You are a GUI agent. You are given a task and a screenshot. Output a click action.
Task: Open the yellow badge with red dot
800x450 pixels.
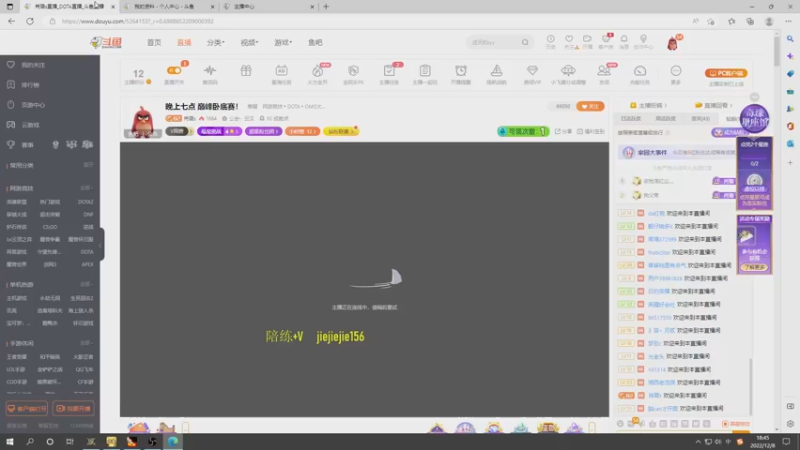coord(341,131)
